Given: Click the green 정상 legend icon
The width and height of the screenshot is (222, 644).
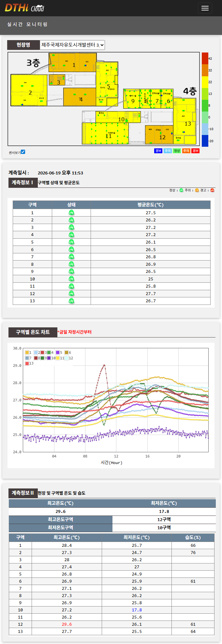Looking at the screenshot, I should [x=181, y=190].
